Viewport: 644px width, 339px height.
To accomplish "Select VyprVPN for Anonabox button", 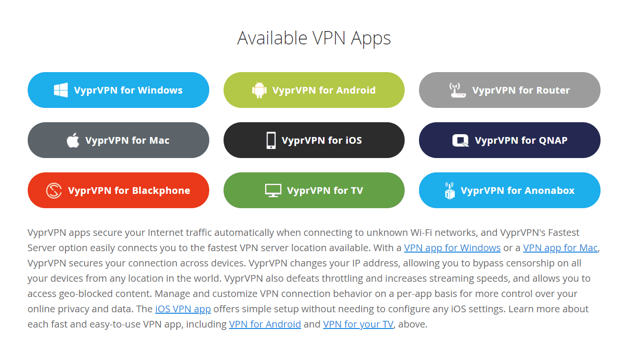I will click(510, 191).
